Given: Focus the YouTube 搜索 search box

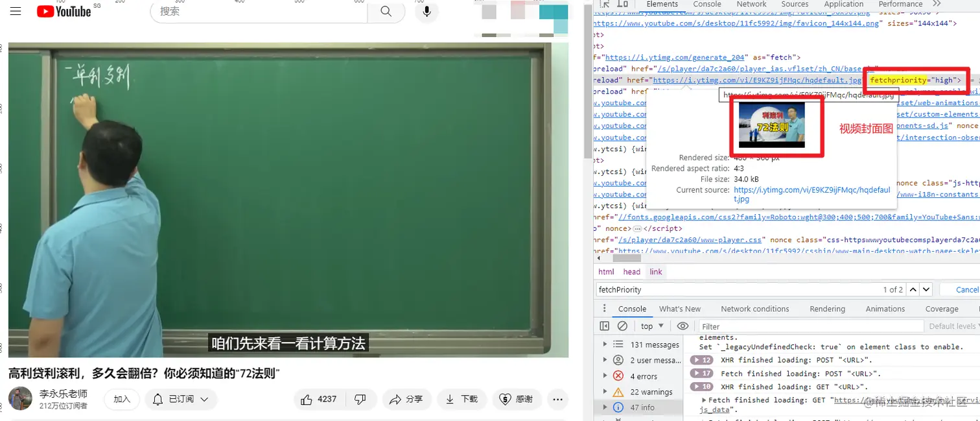Looking at the screenshot, I should pyautogui.click(x=259, y=11).
